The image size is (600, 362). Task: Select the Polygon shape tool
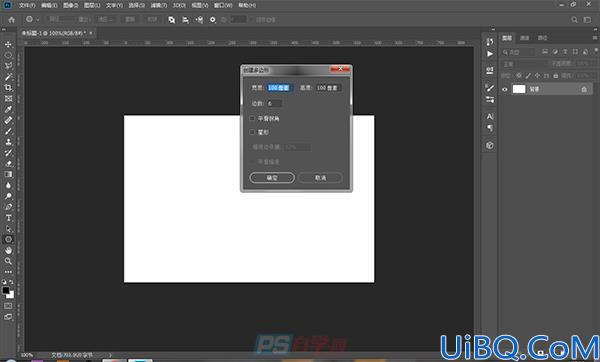point(8,240)
